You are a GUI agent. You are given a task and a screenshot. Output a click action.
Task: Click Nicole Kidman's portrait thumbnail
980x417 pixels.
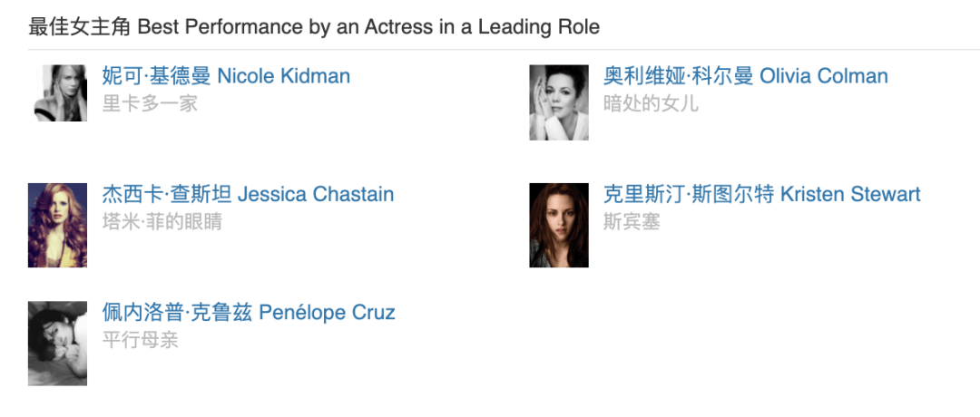pyautogui.click(x=57, y=92)
